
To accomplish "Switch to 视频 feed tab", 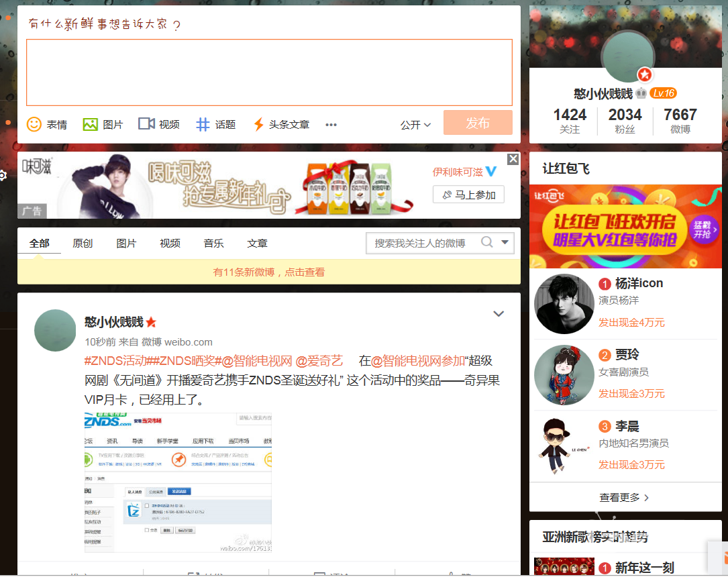I will 170,244.
